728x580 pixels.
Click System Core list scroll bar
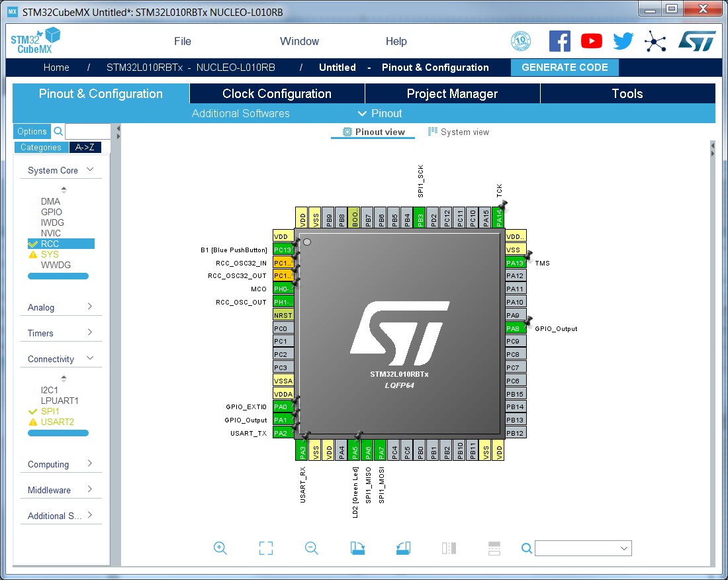58,276
